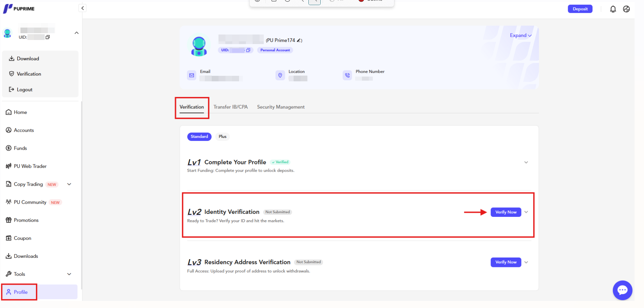Click the PUPRIME logo
Screen dimensions: 644x308
pyautogui.click(x=19, y=8)
